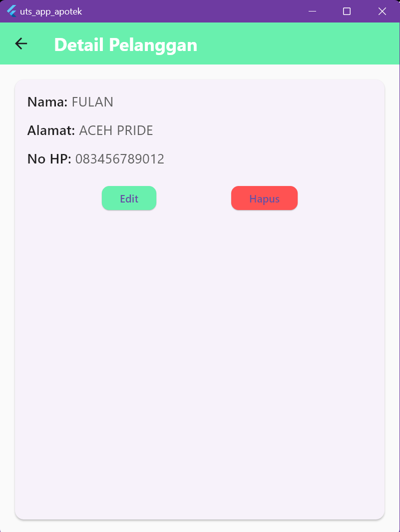400x532 pixels.
Task: Select the No HP label
Action: (49, 159)
